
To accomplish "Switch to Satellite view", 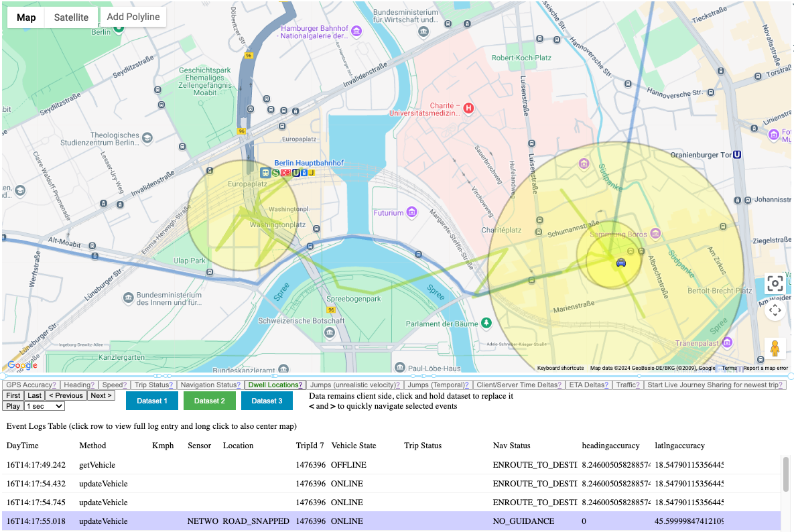I will pyautogui.click(x=72, y=17).
